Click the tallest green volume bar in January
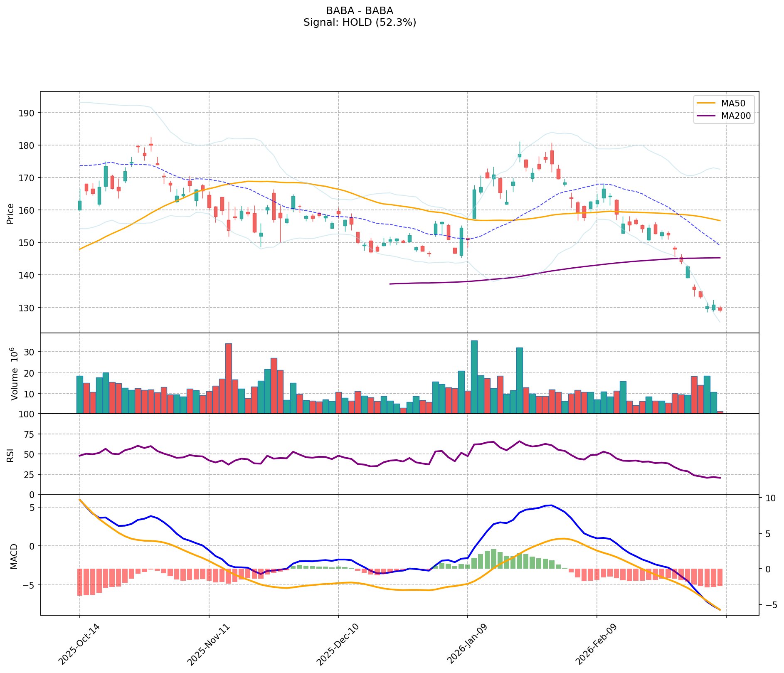Image resolution: width=784 pixels, height=673 pixels. 474,377
